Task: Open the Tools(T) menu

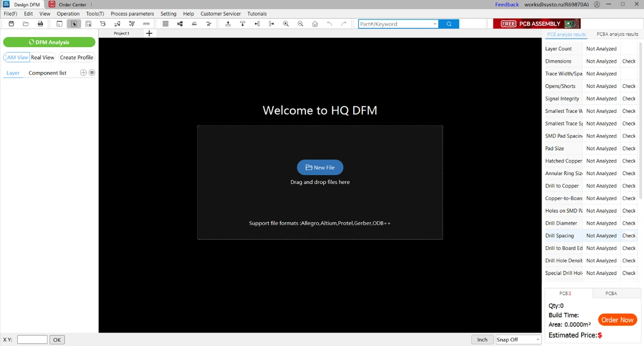Action: tap(94, 13)
